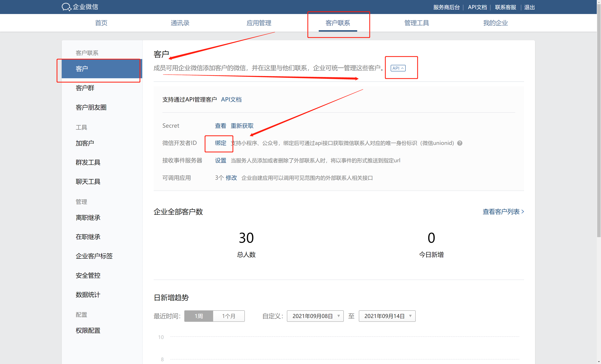The height and width of the screenshot is (364, 601).
Task: Click the help question mark icon
Action: (x=460, y=143)
